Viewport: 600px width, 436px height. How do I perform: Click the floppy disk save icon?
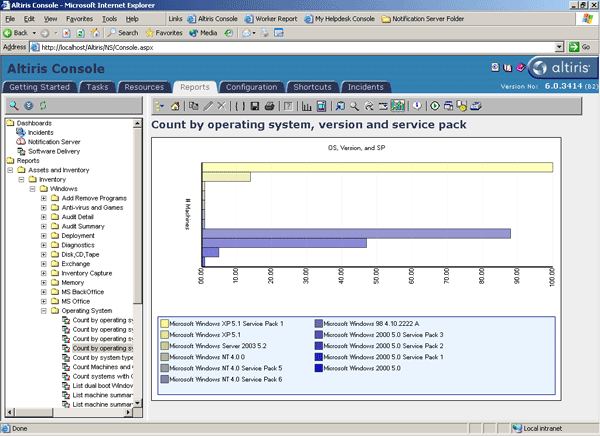[x=255, y=106]
